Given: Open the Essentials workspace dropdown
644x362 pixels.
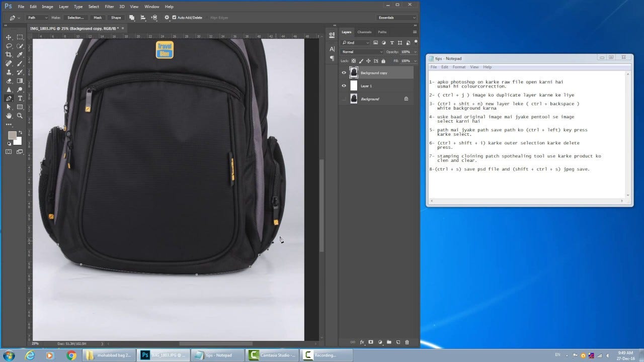Looking at the screenshot, I should tap(396, 18).
